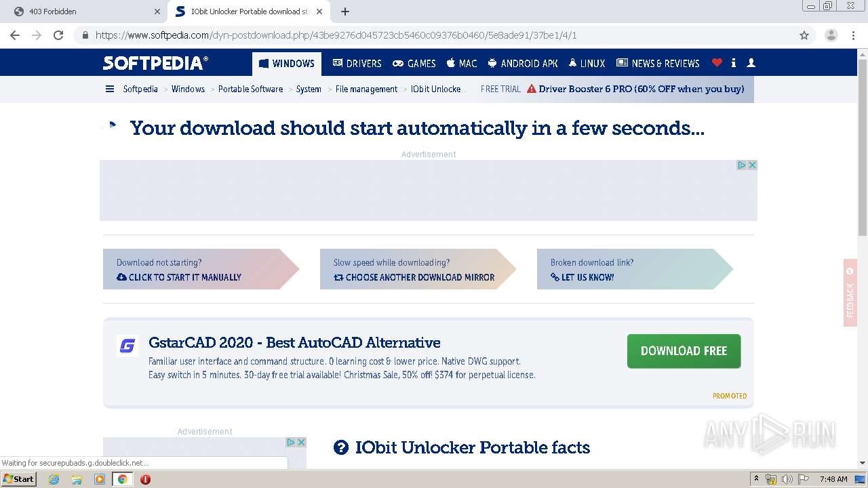The image size is (868, 488).
Task: Click the address bar URL
Action: click(x=336, y=35)
